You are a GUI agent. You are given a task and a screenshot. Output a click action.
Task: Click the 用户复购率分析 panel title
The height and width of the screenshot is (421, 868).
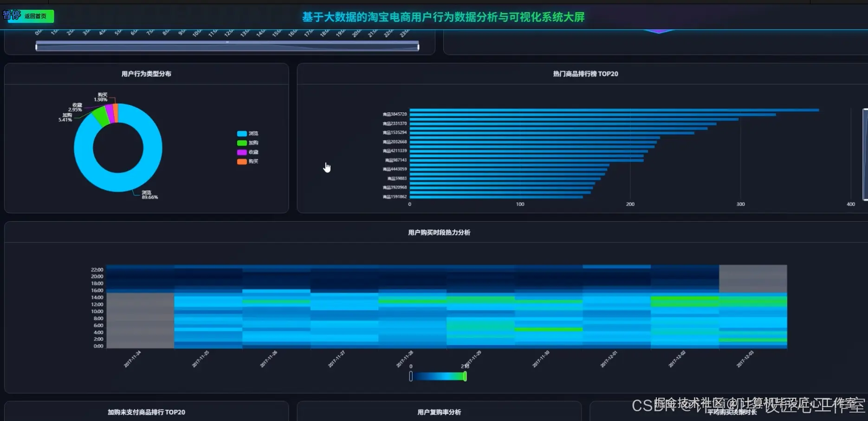(439, 412)
